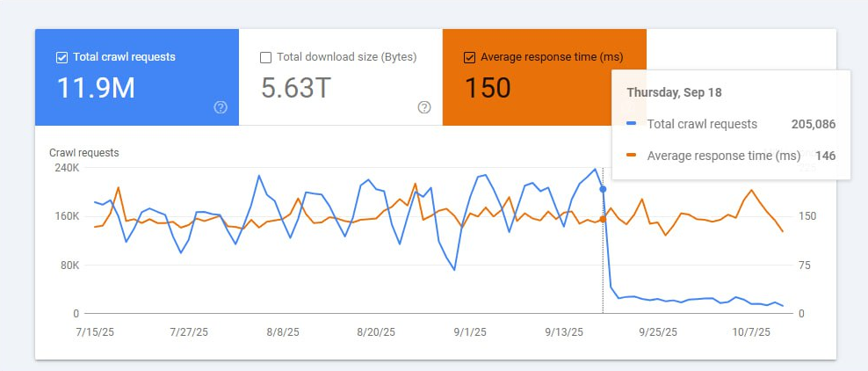The image size is (868, 371).
Task: Click the 9/25/25 date label
Action: [x=658, y=331]
